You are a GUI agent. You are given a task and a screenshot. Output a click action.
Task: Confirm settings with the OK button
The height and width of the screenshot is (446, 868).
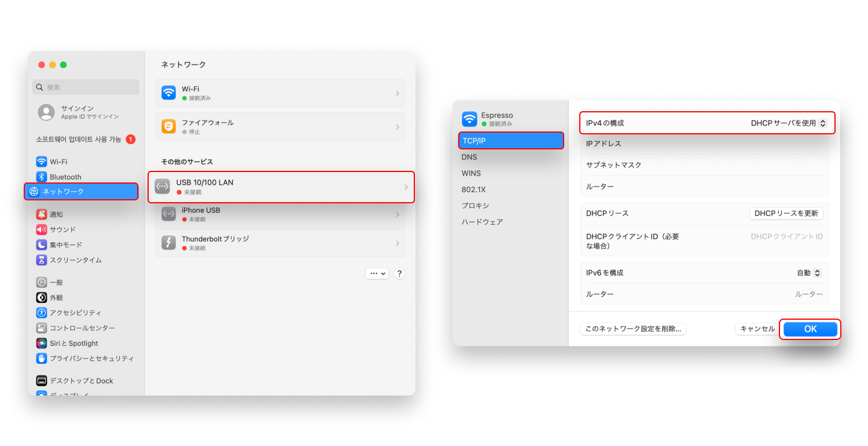[810, 328]
